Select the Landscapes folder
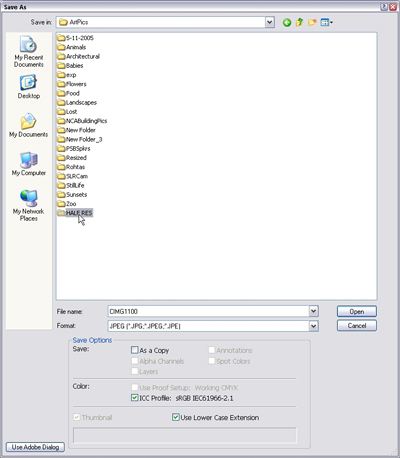The image size is (400, 458). click(77, 102)
